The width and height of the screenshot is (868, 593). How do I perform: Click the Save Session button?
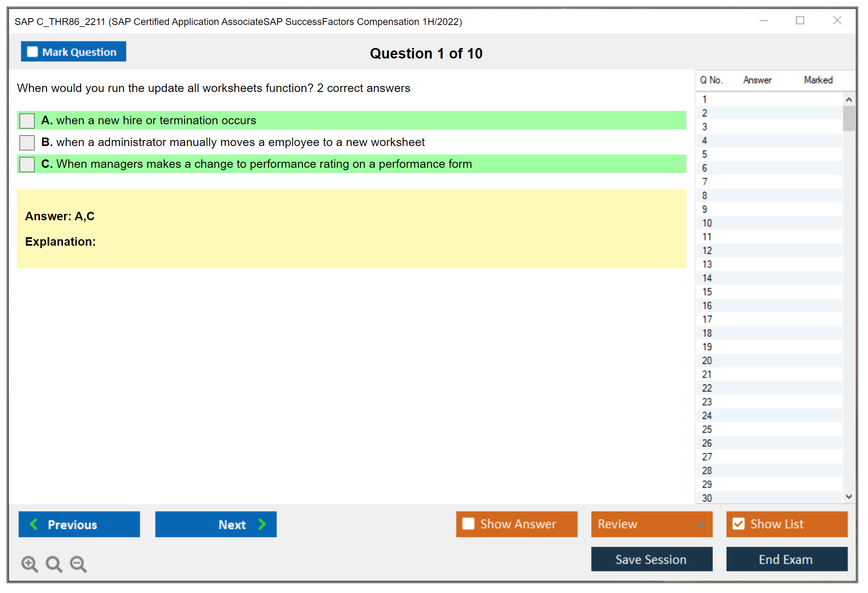point(651,559)
